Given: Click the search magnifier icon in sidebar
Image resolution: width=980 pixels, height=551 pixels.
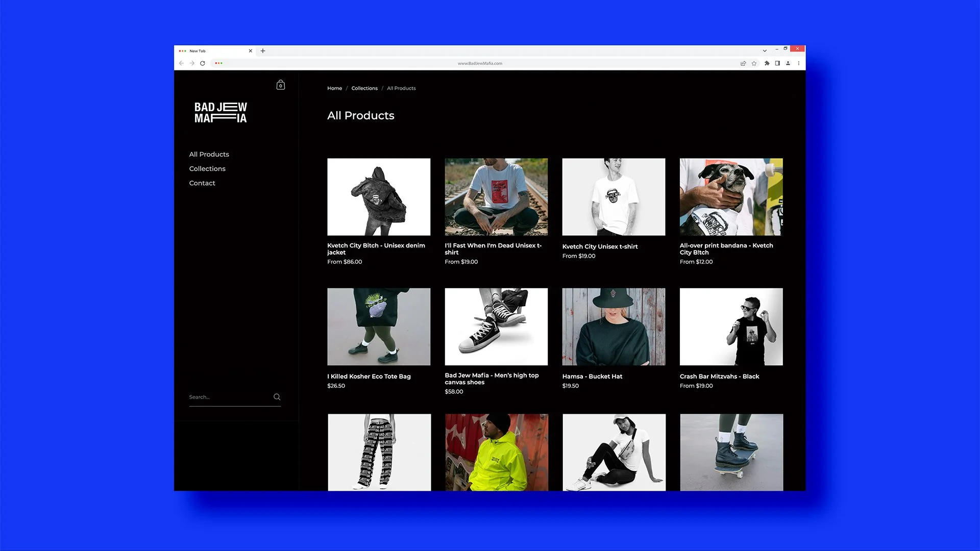Looking at the screenshot, I should tap(277, 397).
